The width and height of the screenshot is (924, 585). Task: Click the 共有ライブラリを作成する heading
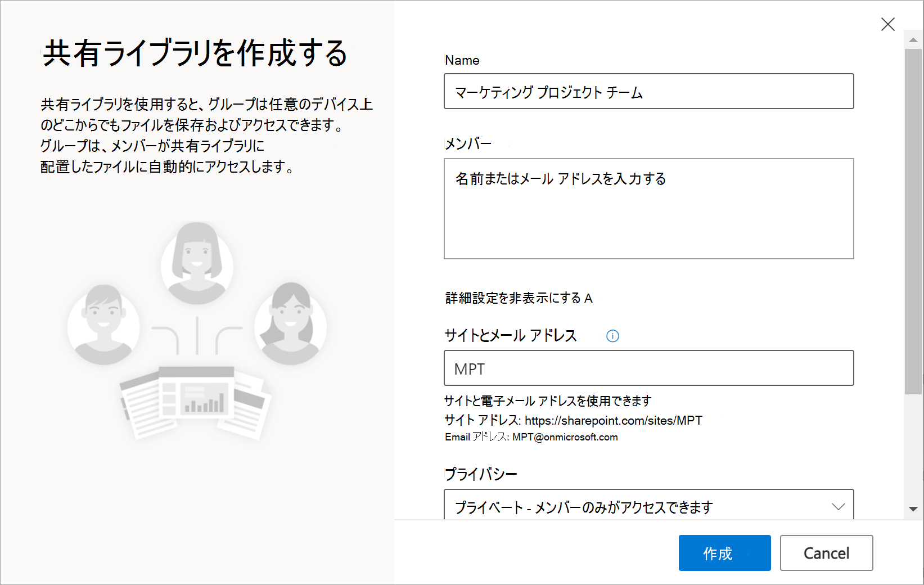[x=195, y=53]
